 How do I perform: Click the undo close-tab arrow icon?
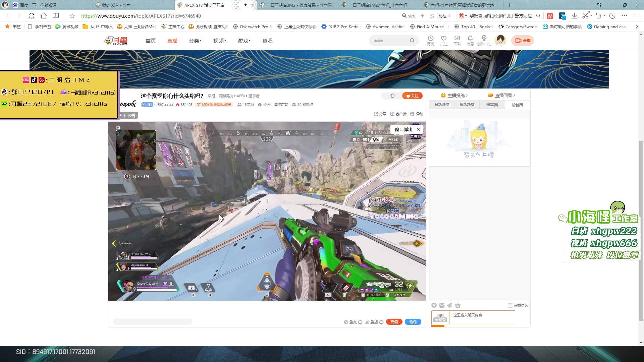point(598,16)
